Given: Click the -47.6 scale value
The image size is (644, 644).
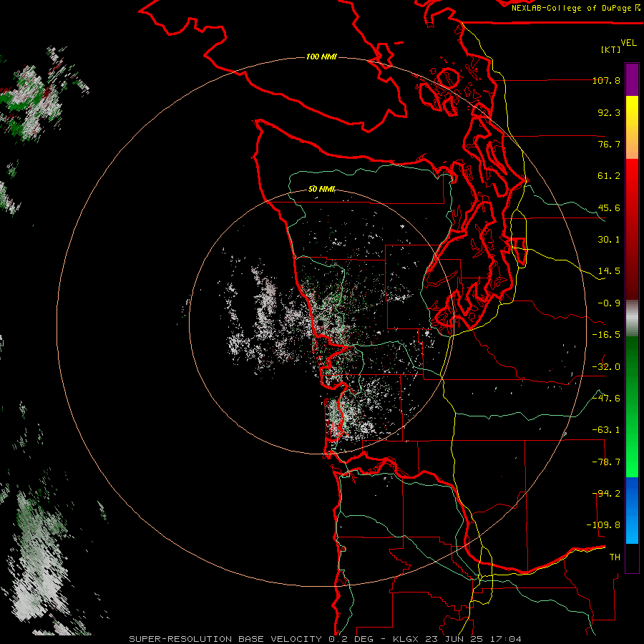Looking at the screenshot, I should pyautogui.click(x=606, y=399).
